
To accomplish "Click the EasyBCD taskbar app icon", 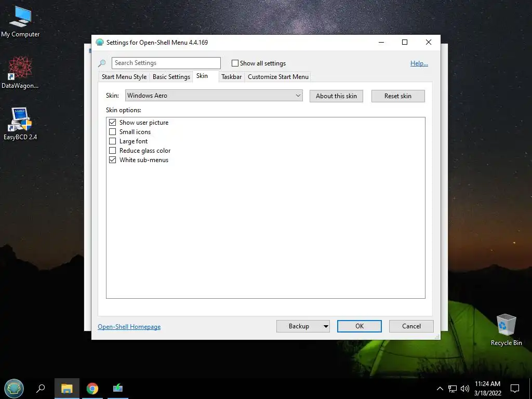I will pos(118,389).
